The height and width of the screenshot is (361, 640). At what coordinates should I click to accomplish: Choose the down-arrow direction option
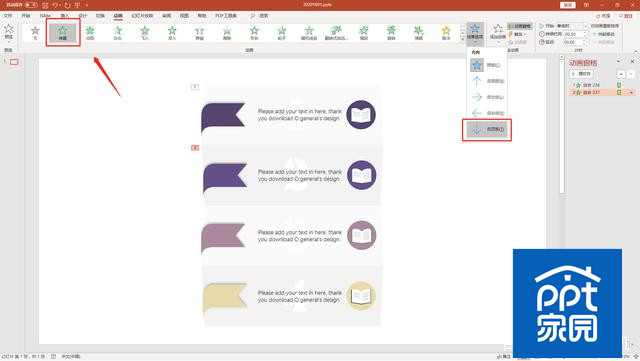[487, 129]
